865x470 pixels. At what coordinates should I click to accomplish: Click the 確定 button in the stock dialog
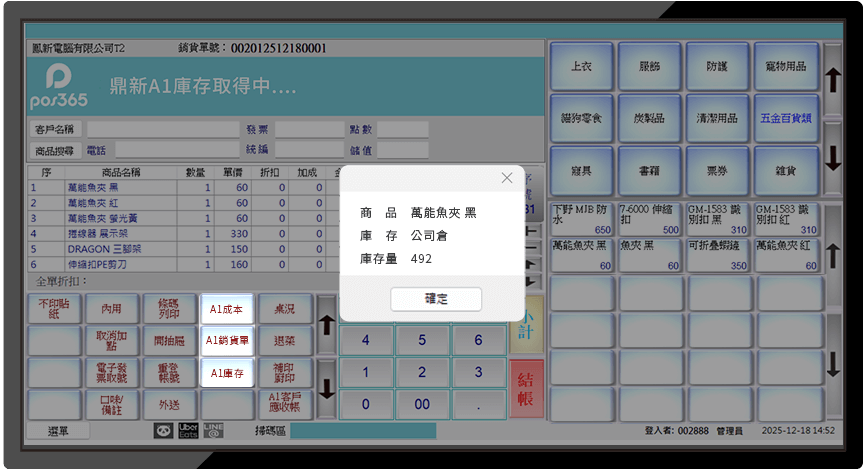[x=436, y=299]
